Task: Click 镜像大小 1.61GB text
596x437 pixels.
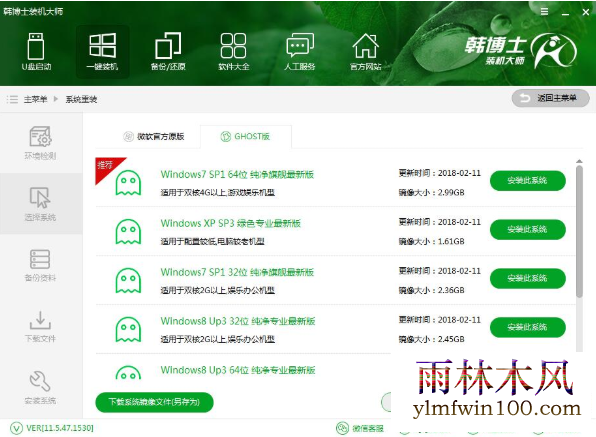Action: [x=431, y=242]
